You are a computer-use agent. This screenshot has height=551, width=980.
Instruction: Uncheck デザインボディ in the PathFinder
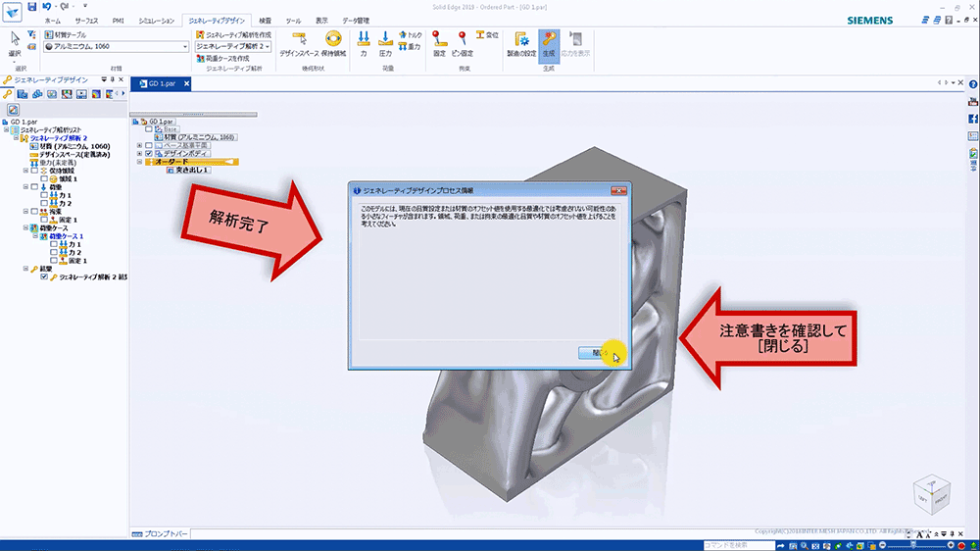149,153
